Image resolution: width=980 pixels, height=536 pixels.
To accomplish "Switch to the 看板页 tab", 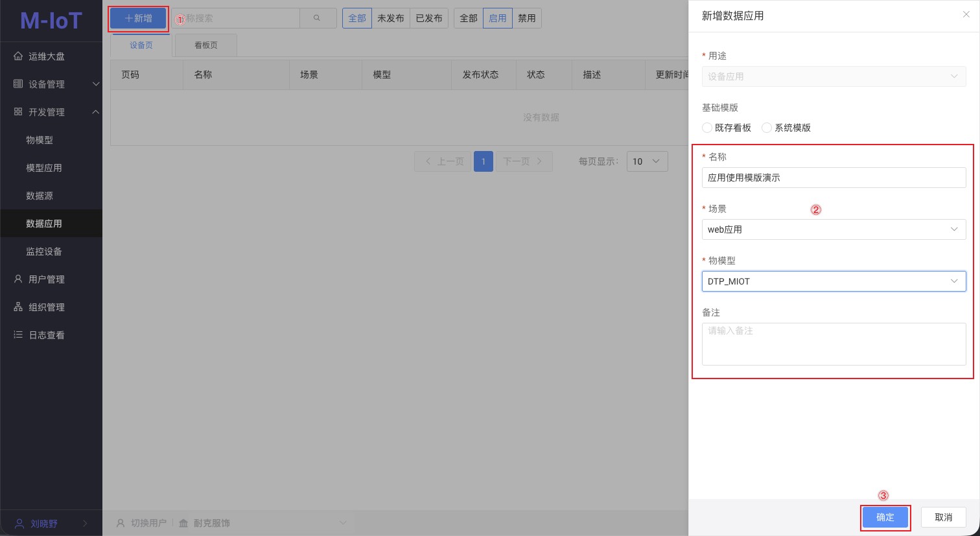I will (x=205, y=45).
